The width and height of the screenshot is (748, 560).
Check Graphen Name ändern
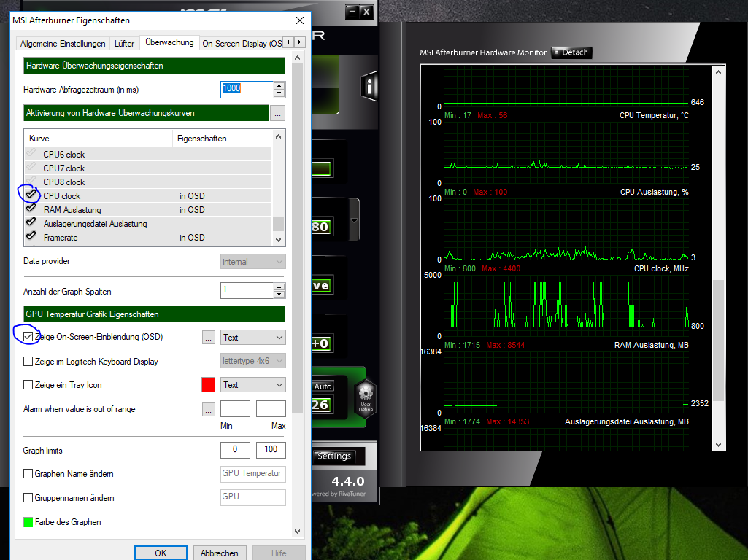28,474
